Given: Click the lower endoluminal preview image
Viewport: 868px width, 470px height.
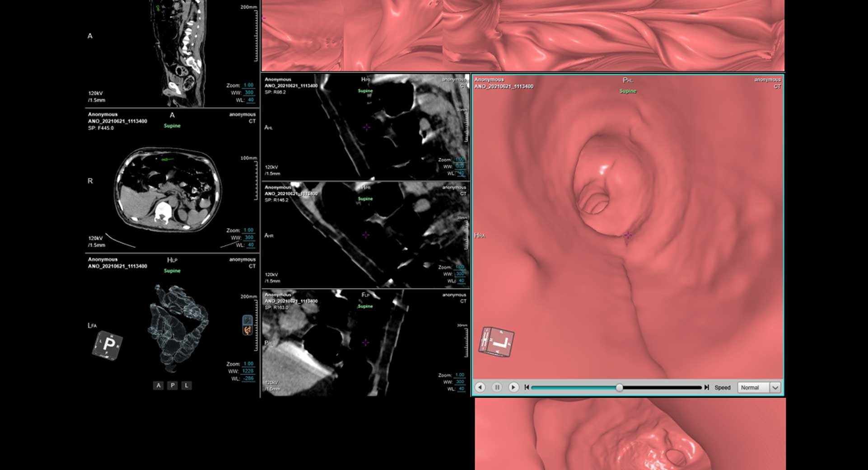Looking at the screenshot, I should click(x=630, y=434).
